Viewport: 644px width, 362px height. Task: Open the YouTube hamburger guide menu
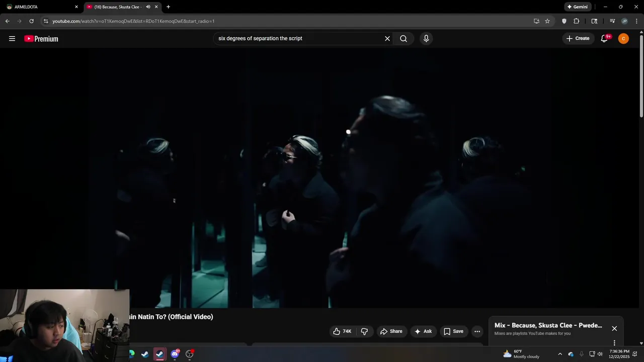[x=12, y=39]
